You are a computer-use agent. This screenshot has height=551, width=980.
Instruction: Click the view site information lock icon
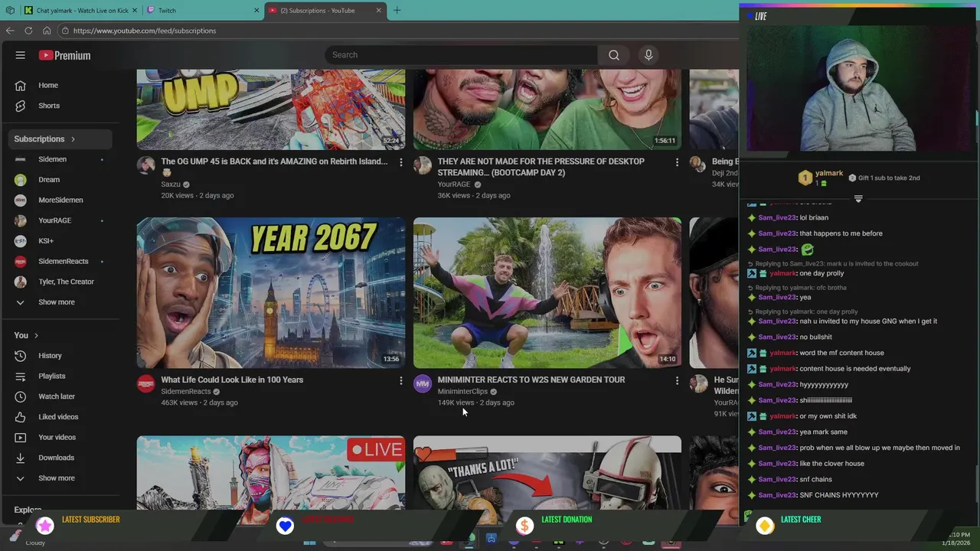click(66, 31)
